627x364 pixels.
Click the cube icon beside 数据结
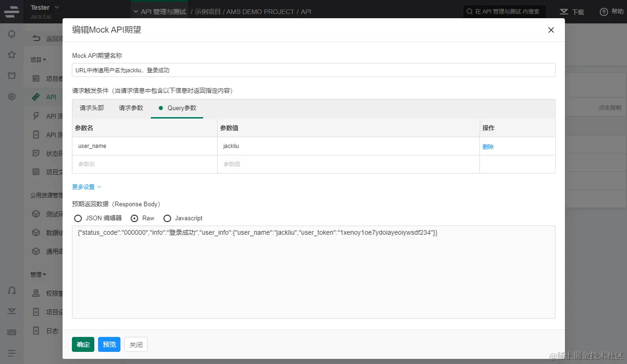coord(35,233)
